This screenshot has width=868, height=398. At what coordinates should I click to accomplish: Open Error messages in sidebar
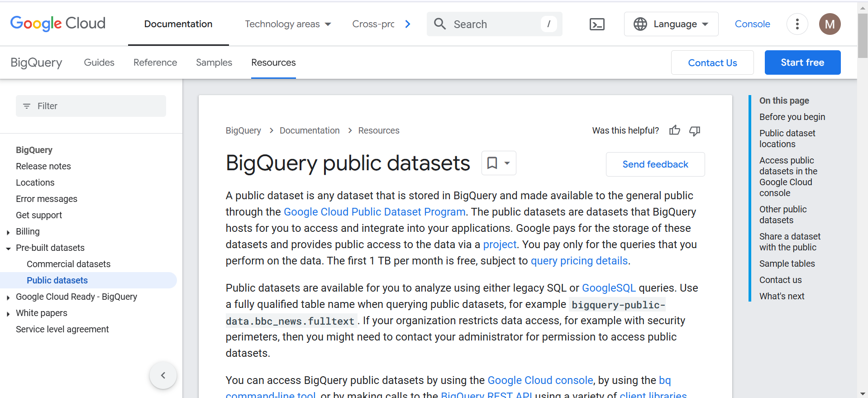point(47,199)
